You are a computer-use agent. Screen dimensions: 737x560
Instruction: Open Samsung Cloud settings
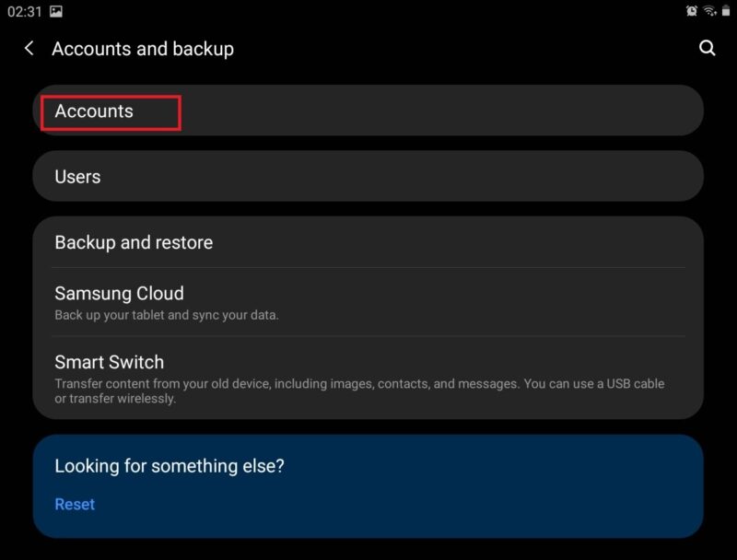point(368,302)
